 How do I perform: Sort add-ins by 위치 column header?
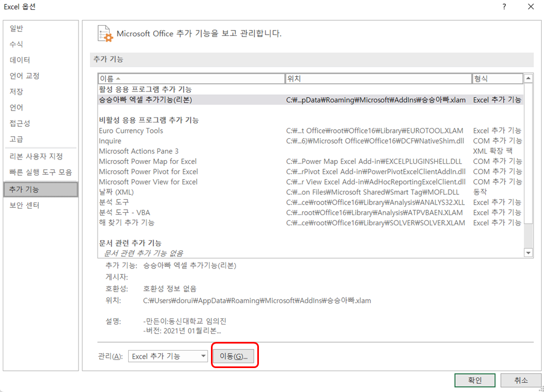(x=378, y=79)
